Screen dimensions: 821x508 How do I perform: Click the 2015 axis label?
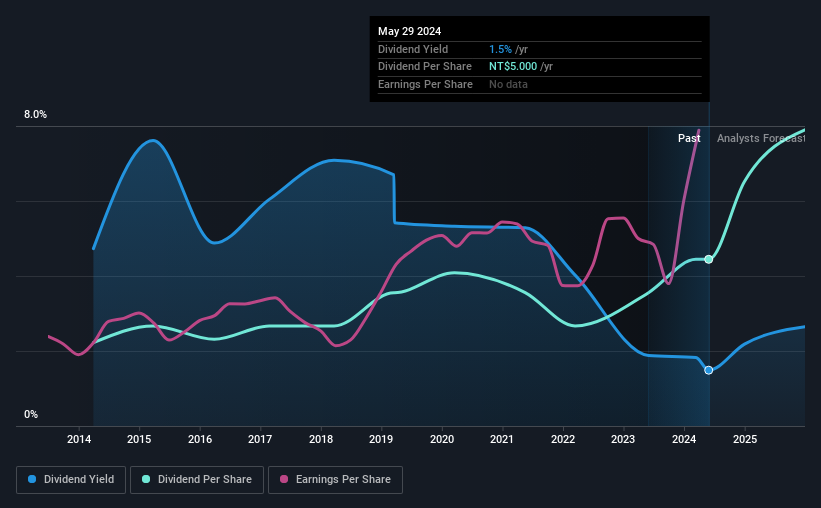(x=139, y=439)
